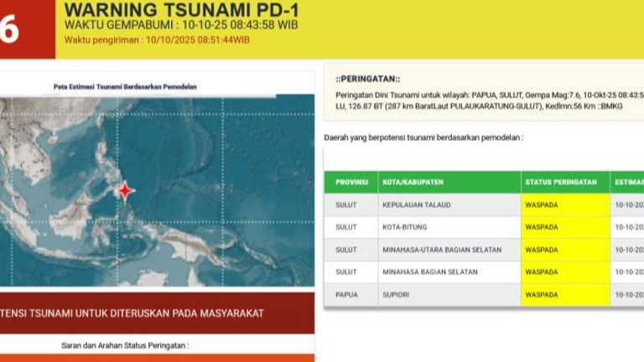Pick the MINAHASA Bagian Selatan row
The height and width of the screenshot is (362, 644).
point(430,272)
